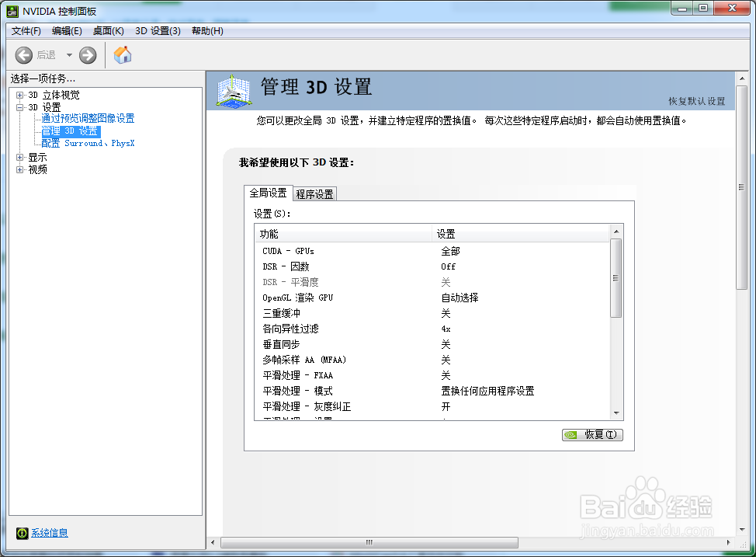Image resolution: width=756 pixels, height=557 pixels.
Task: Select the OpenGL 渲染 GPU row
Action: coord(432,298)
